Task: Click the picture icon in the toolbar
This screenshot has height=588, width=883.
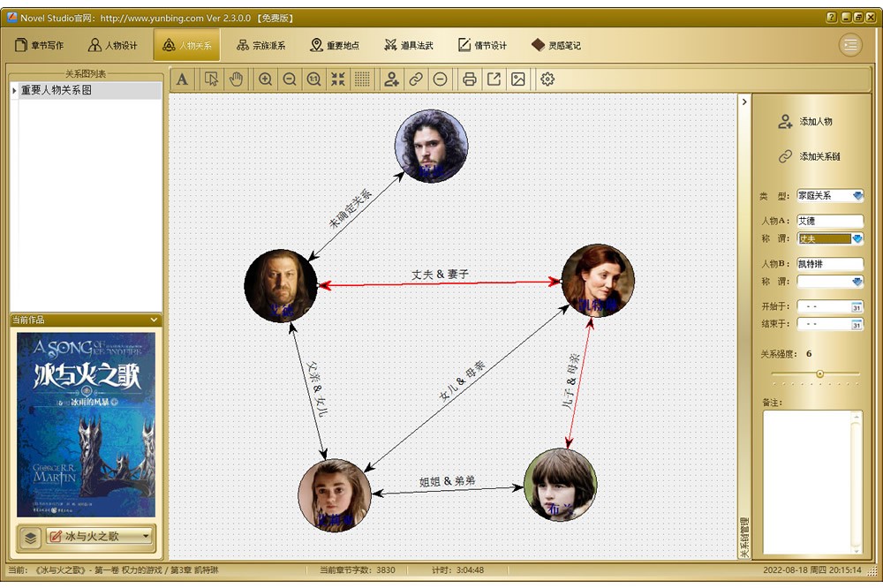Action: (x=518, y=79)
